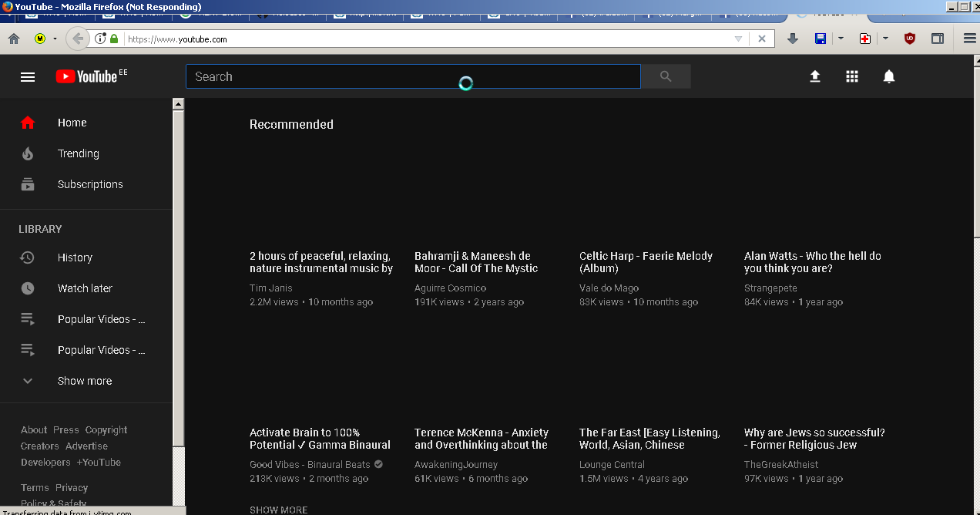Open the YouTube apps grid
Viewport: 980px width, 515px height.
(851, 76)
